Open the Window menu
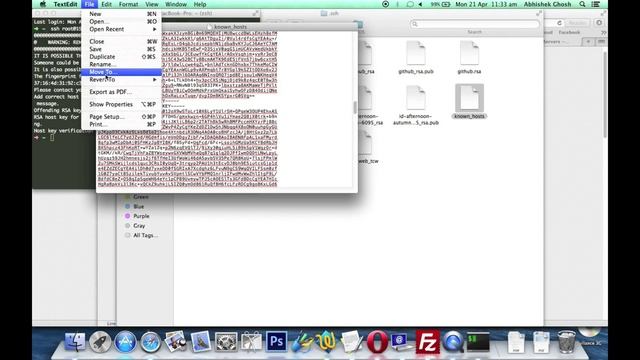The height and width of the screenshot is (360, 640). [176, 4]
